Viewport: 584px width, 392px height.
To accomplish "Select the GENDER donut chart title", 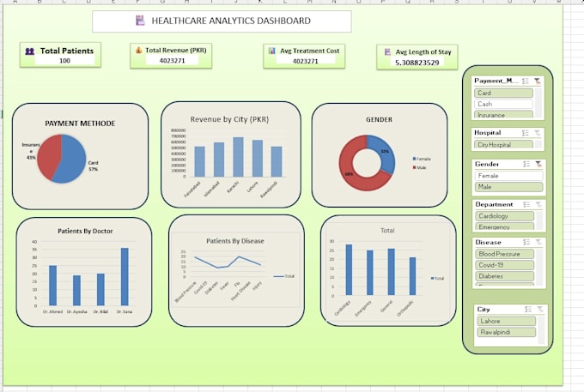I will click(379, 119).
